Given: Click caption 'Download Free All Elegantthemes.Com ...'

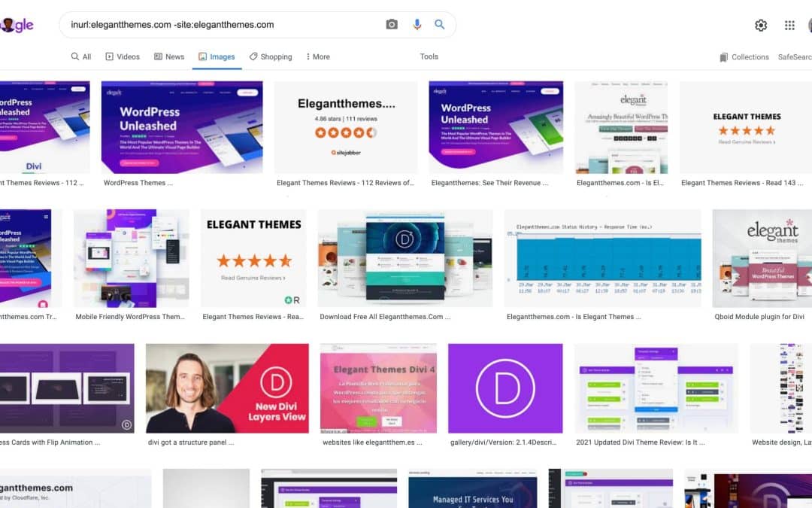Looking at the screenshot, I should pyautogui.click(x=385, y=317).
